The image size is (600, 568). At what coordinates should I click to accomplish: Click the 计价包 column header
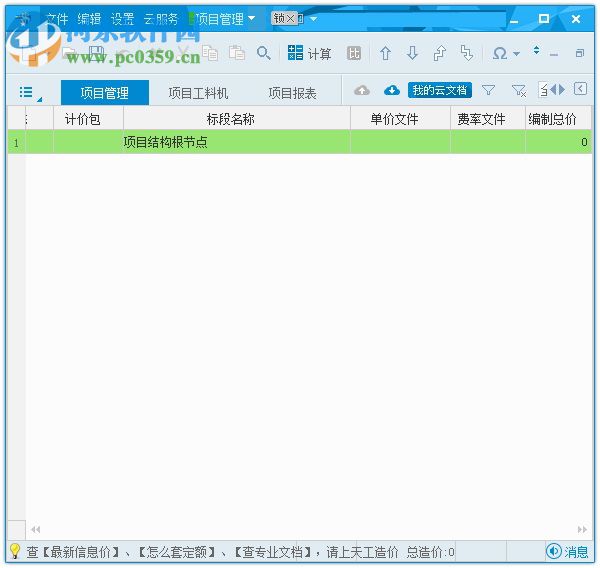coord(88,119)
